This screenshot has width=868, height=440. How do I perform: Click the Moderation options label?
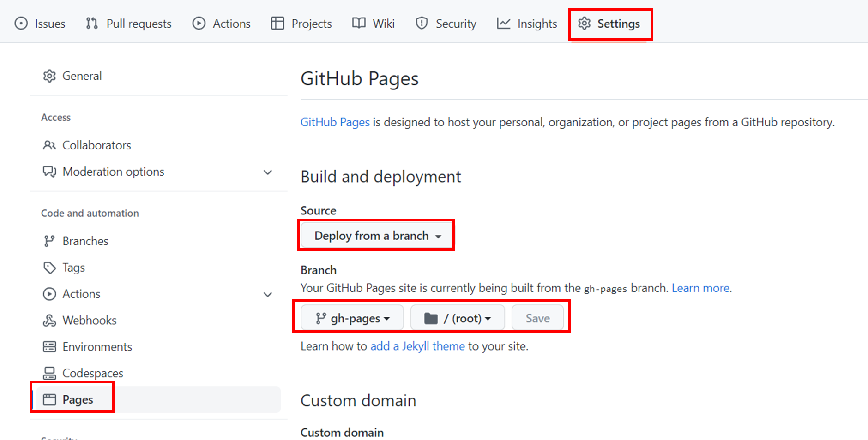(114, 172)
